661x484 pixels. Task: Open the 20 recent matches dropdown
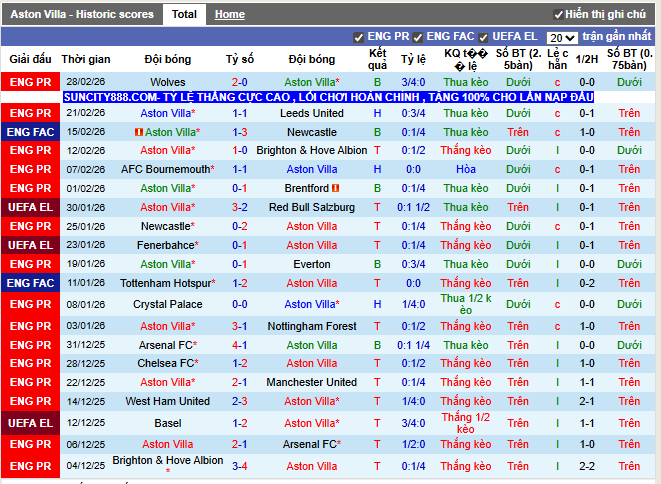[562, 38]
